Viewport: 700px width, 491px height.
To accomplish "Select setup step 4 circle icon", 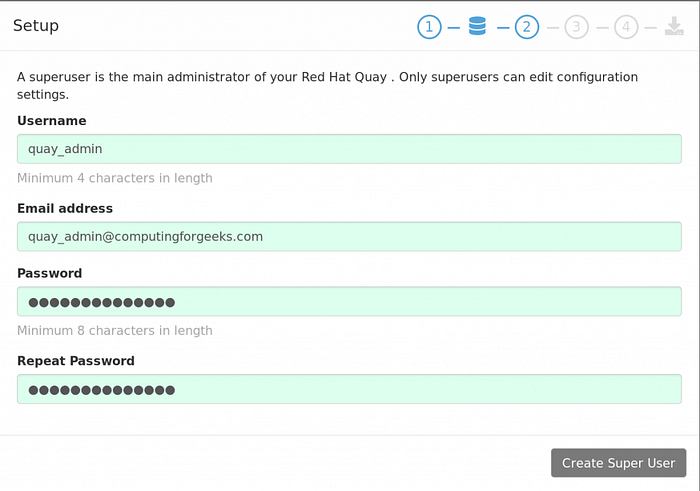I will pos(626,27).
